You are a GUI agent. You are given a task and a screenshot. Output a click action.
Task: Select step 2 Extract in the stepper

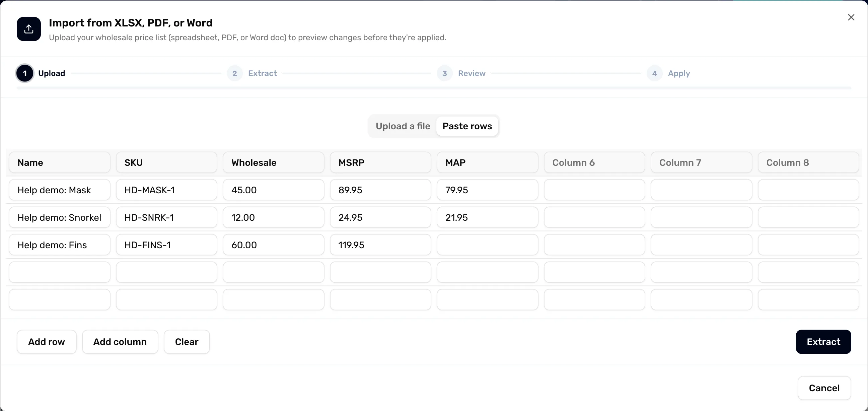point(252,73)
